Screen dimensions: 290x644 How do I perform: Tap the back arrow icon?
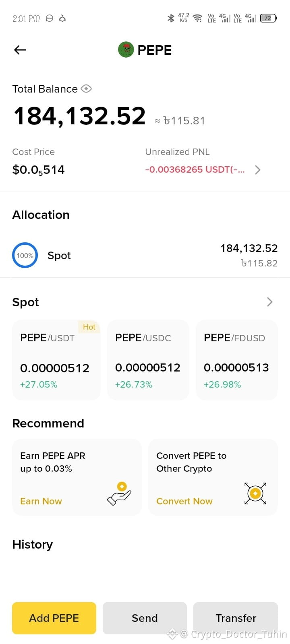pos(20,50)
